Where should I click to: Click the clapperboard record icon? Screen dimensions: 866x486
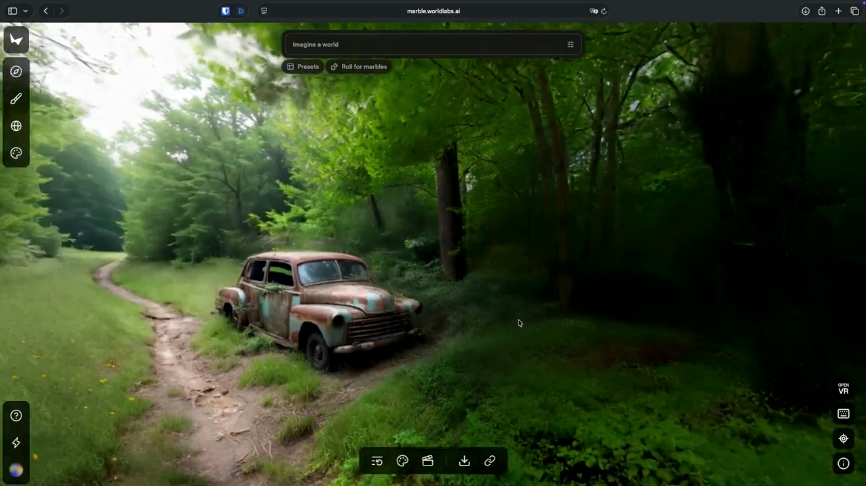(x=427, y=461)
